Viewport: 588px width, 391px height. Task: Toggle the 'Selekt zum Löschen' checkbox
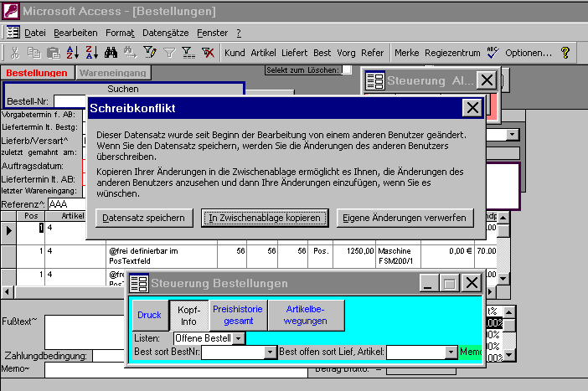click(347, 69)
